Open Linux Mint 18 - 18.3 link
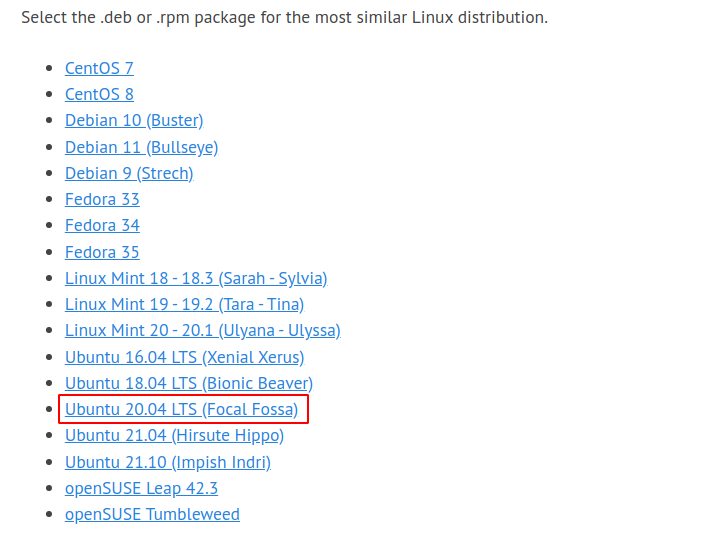 pyautogui.click(x=196, y=278)
